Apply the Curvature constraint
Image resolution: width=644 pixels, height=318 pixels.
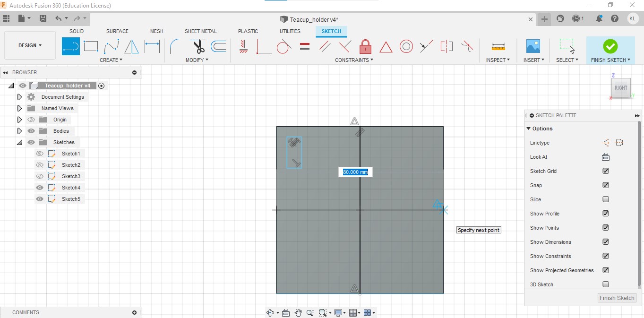pos(467,46)
